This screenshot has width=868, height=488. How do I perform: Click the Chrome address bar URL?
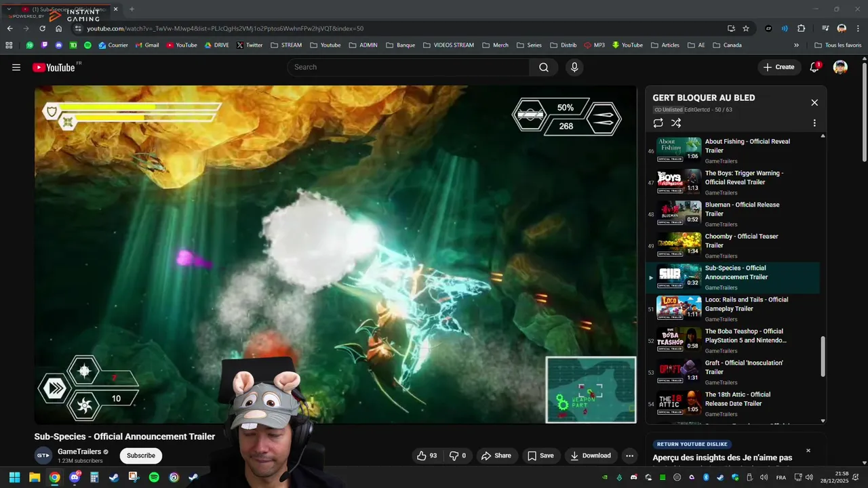225,28
